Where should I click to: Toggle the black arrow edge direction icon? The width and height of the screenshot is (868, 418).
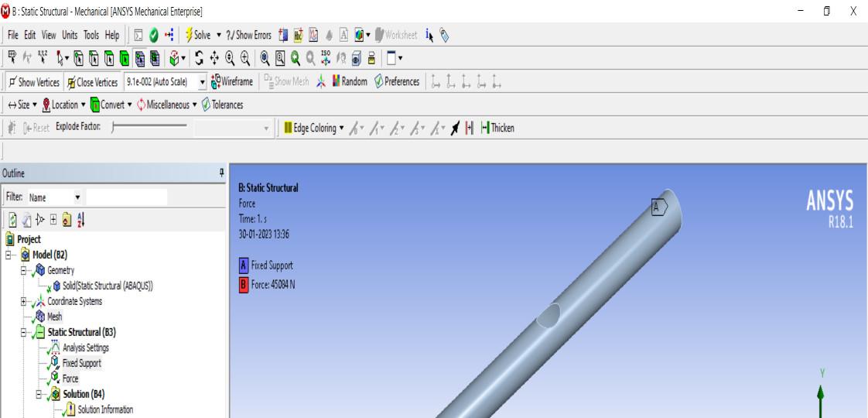[454, 128]
